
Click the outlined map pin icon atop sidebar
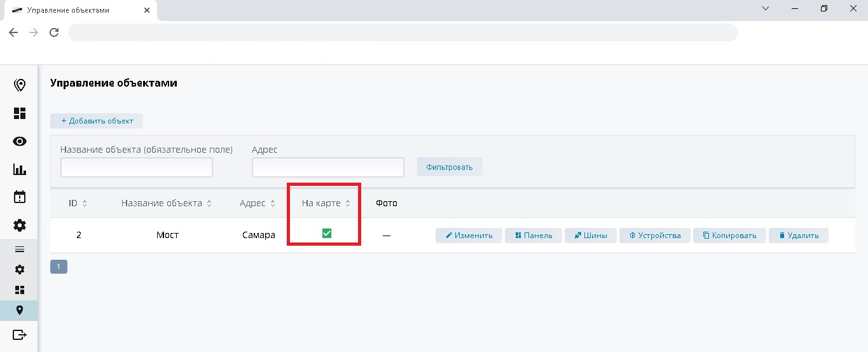tap(20, 85)
